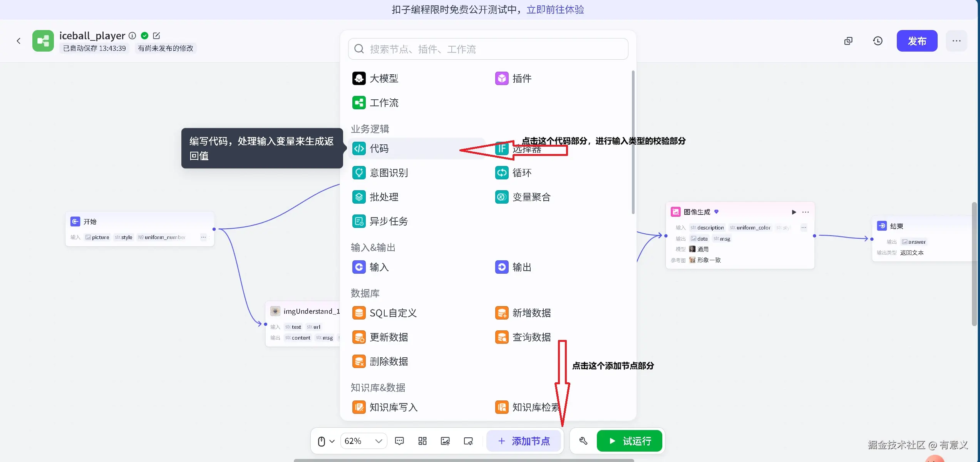Click the comments icon in bottom toolbar
The image size is (980, 462).
point(399,441)
